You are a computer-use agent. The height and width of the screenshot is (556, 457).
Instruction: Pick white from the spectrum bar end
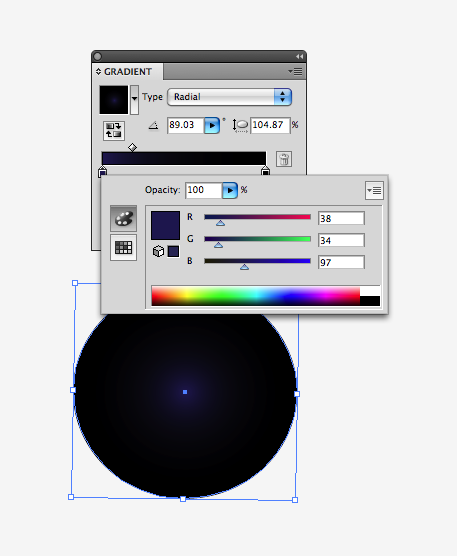click(370, 291)
